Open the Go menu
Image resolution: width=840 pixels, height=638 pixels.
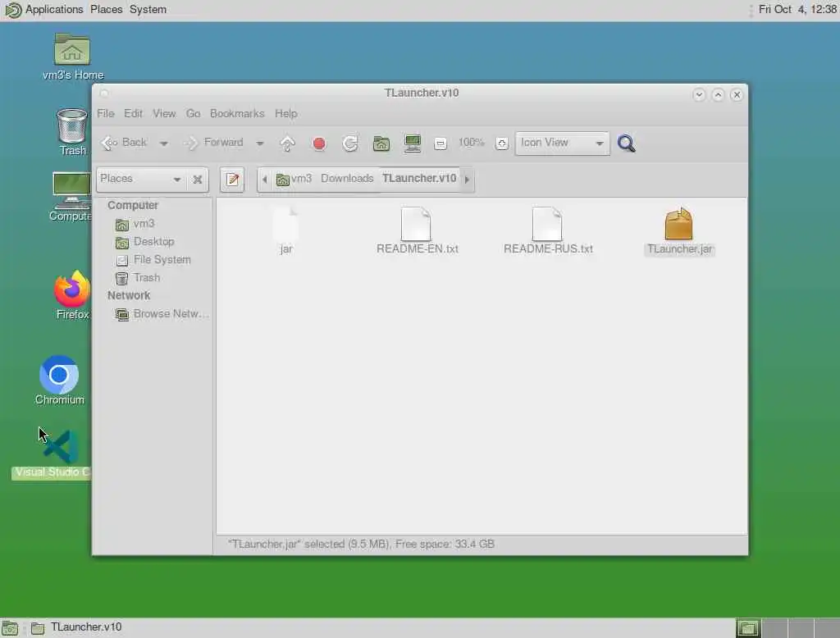tap(193, 113)
